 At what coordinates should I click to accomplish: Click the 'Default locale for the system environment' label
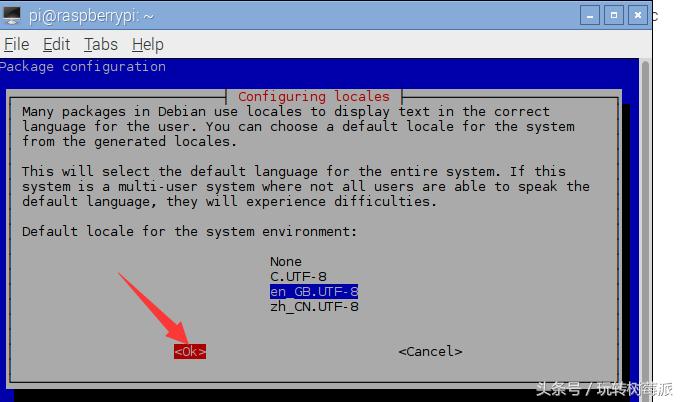(x=190, y=231)
